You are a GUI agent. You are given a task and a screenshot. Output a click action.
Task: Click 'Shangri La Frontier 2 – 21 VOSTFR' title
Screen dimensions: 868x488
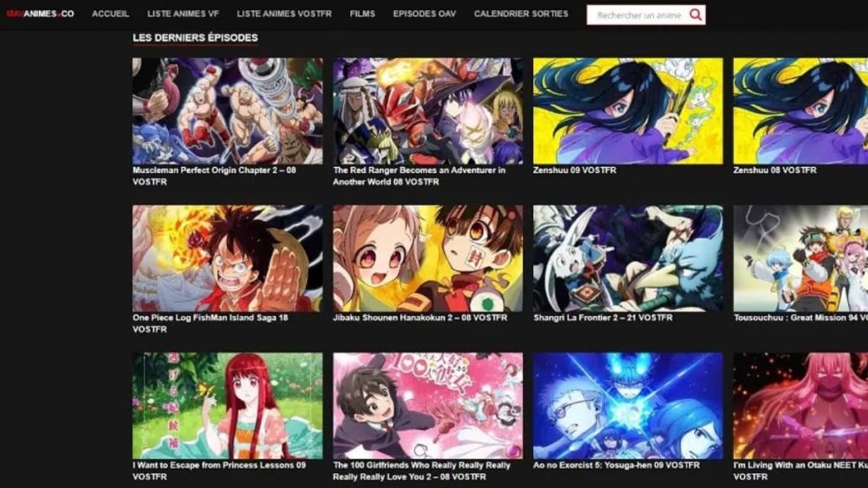(603, 318)
